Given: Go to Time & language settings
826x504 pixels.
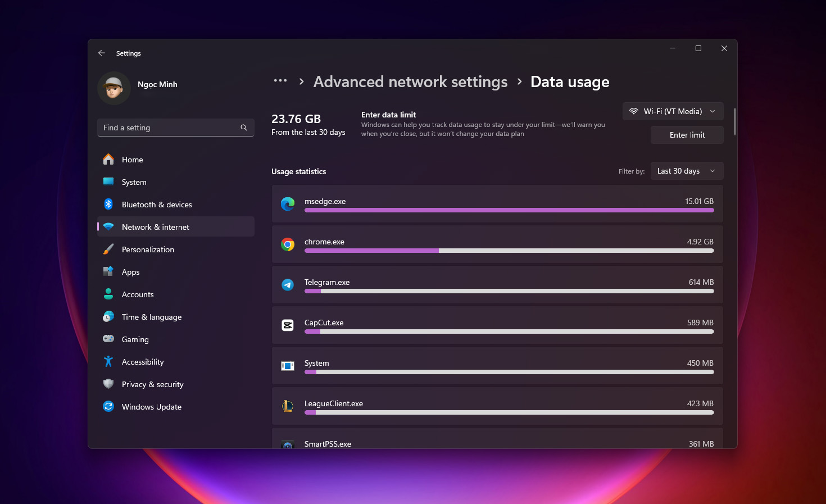Looking at the screenshot, I should pos(176,317).
